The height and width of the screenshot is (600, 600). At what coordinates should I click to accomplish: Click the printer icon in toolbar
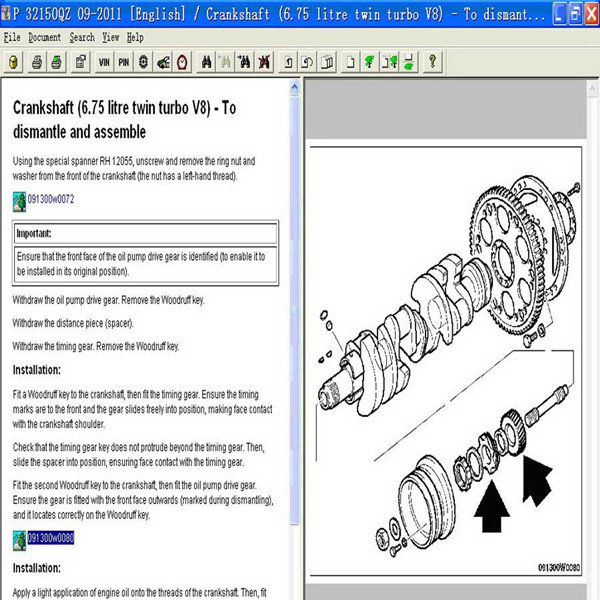37,62
